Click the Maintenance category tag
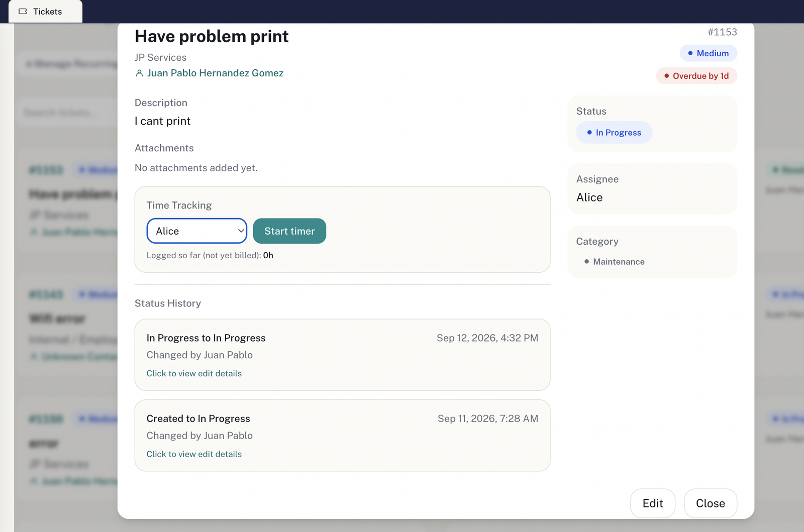This screenshot has width=804, height=532. tap(614, 262)
